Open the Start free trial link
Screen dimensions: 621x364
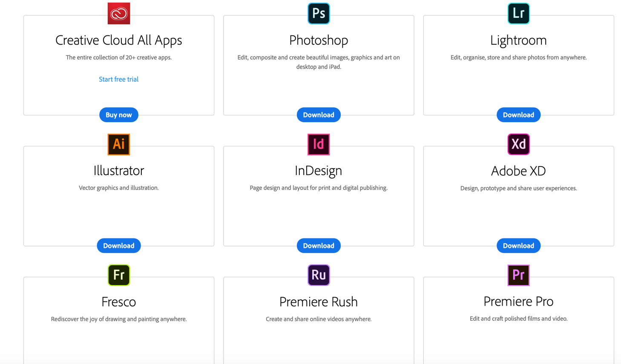tap(119, 79)
